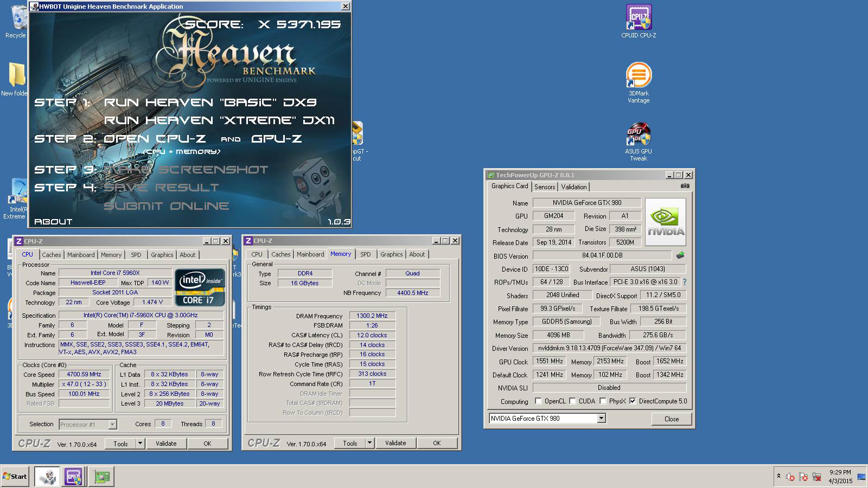This screenshot has height=488, width=868.
Task: Click Run Heaven "Xtreme" DX11
Action: tap(219, 120)
